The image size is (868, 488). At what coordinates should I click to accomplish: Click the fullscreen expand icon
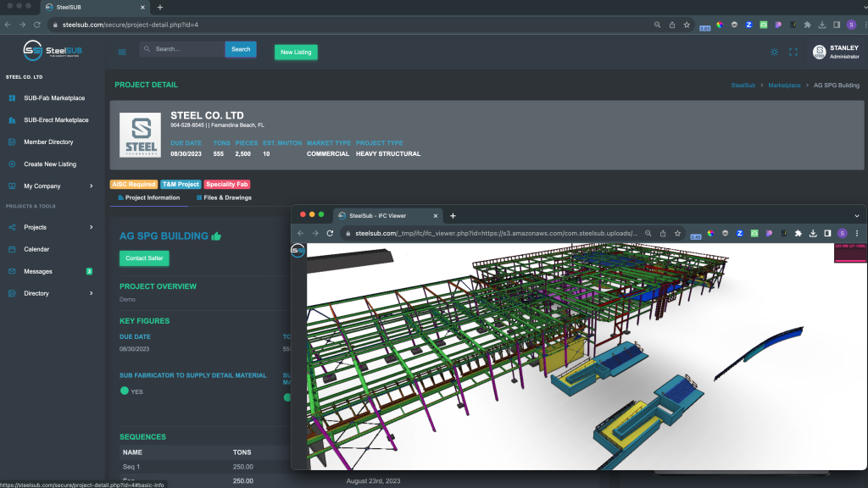coord(793,52)
